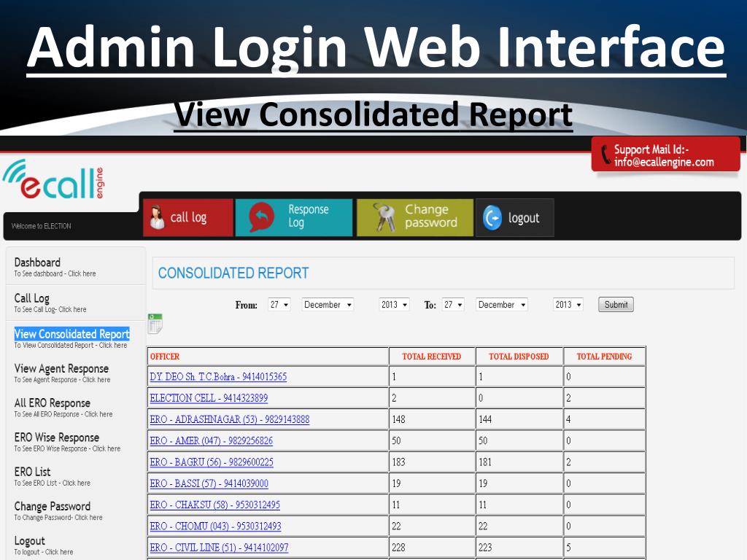Click total received 183 for BAGRU
This screenshot has width=747, height=560.
398,462
